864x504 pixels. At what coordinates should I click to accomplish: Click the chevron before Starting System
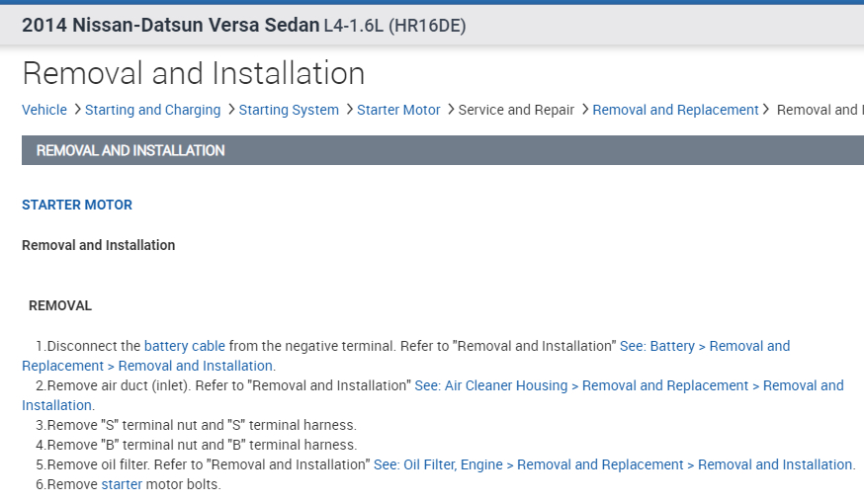click(230, 110)
